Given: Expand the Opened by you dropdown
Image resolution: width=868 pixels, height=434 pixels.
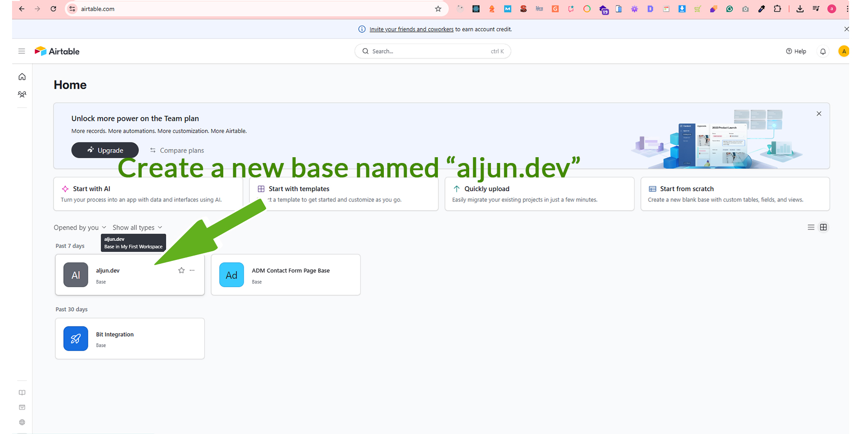Looking at the screenshot, I should click(80, 228).
